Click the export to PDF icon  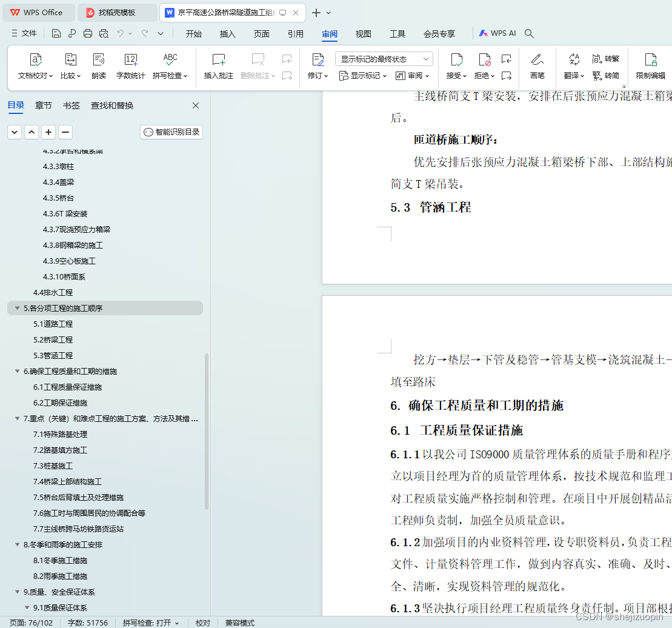tap(72, 33)
